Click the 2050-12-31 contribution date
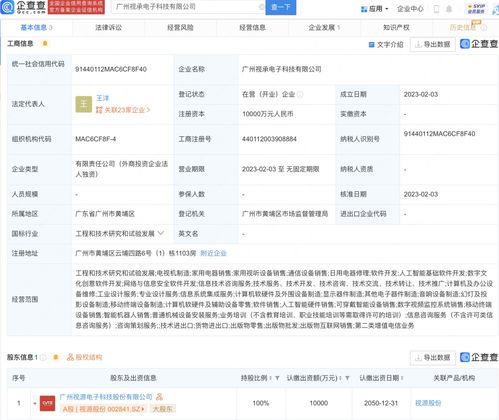The width and height of the screenshot is (499, 420). (381, 403)
